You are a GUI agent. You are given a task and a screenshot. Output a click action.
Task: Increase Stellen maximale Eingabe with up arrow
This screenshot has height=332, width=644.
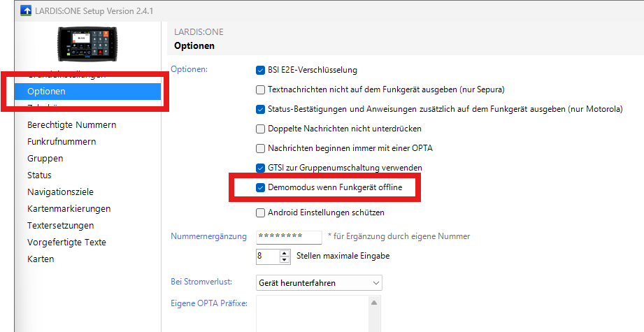pyautogui.click(x=285, y=253)
